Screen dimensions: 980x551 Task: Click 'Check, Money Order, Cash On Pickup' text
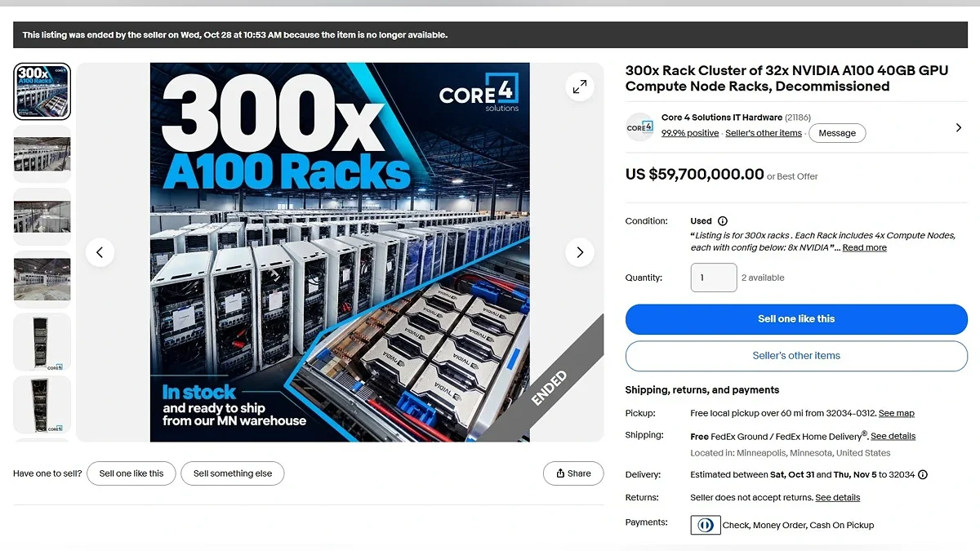pyautogui.click(x=798, y=525)
